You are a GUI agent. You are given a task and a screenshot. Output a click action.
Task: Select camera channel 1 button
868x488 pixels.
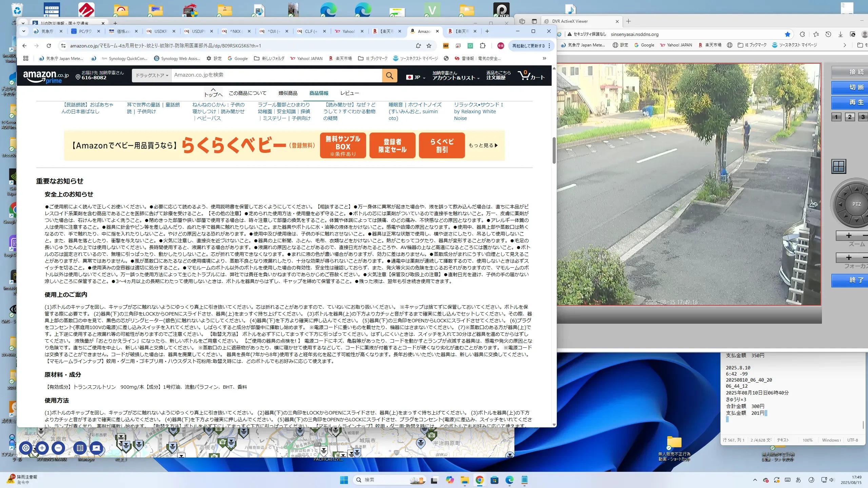836,117
